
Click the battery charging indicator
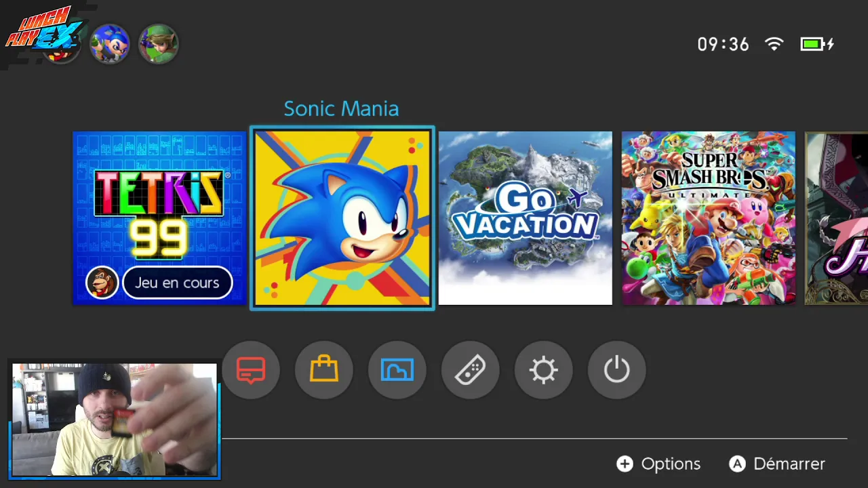tap(817, 44)
